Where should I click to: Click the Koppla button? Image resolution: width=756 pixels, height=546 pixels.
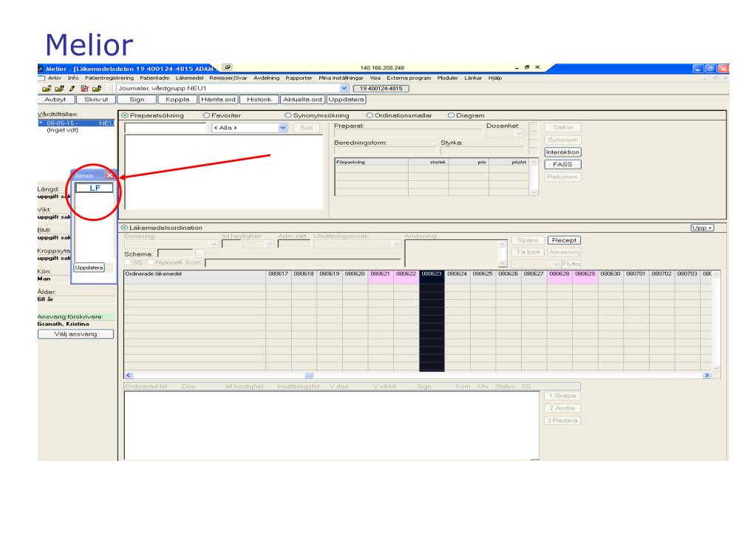click(177, 99)
